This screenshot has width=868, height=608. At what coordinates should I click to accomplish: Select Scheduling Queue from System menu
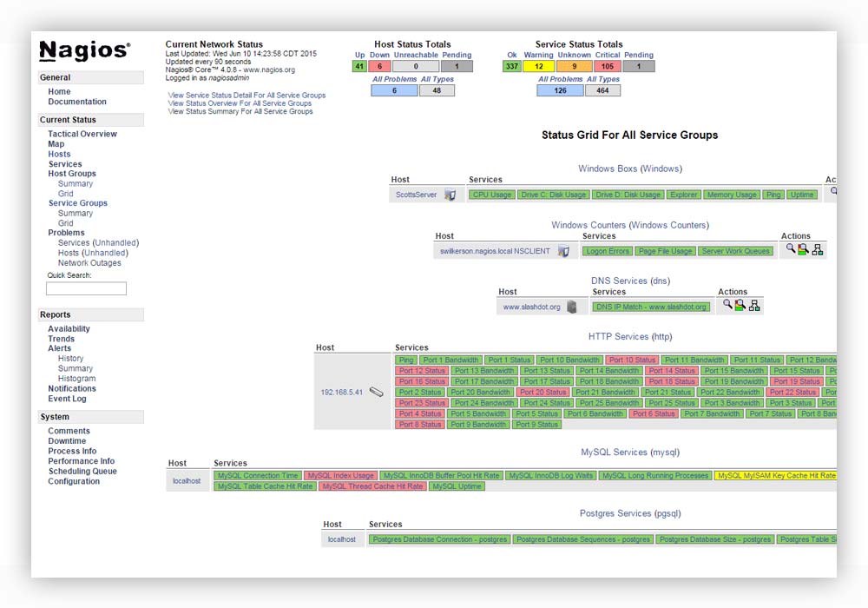82,472
